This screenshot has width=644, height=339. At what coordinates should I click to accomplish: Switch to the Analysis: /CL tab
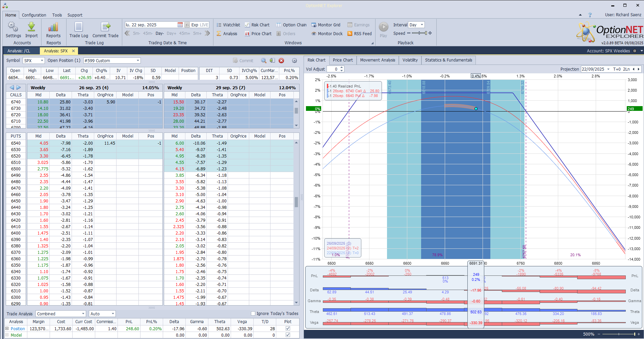pyautogui.click(x=19, y=51)
